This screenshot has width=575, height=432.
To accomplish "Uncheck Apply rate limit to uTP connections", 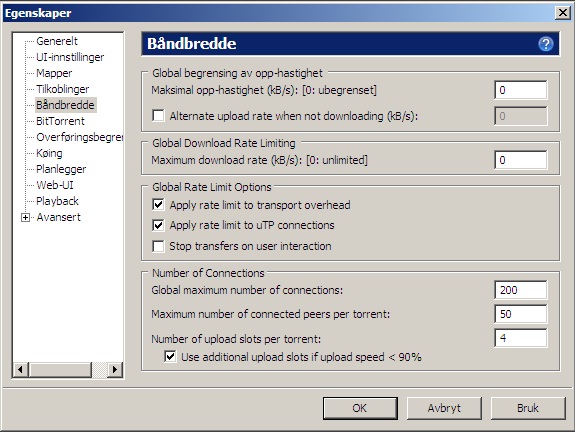I will 158,225.
